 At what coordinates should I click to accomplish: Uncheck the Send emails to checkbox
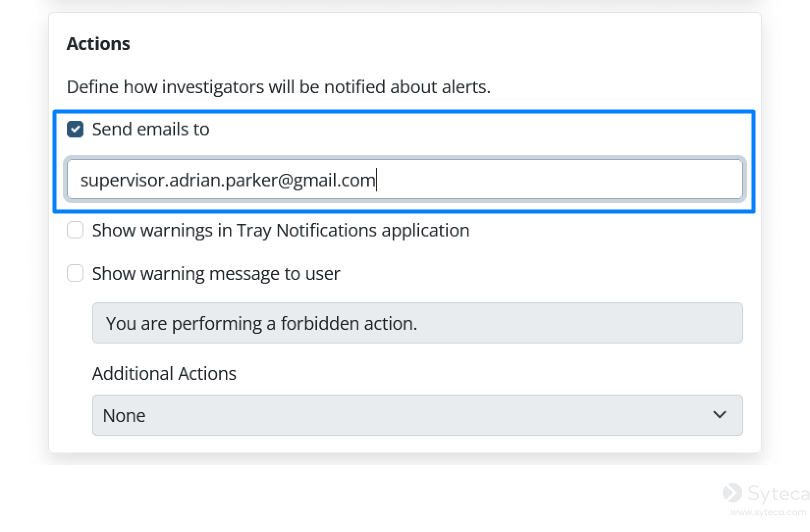click(x=75, y=130)
